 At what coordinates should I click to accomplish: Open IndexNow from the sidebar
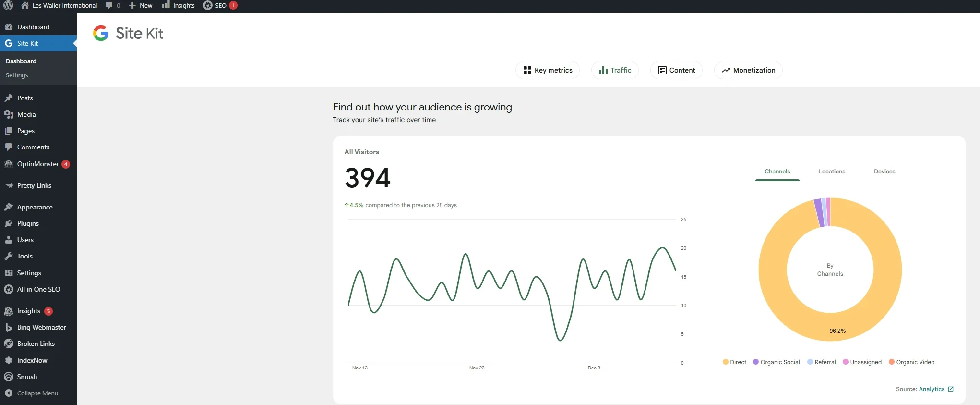[32, 360]
